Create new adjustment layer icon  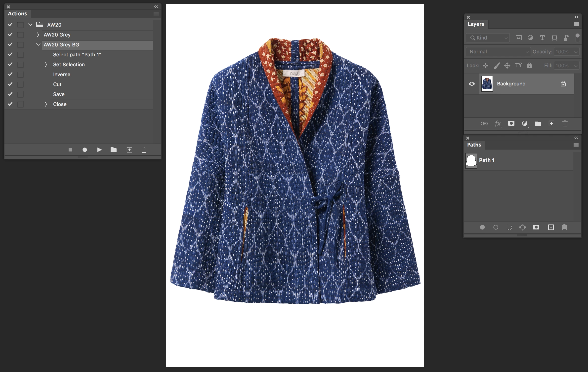(x=525, y=123)
